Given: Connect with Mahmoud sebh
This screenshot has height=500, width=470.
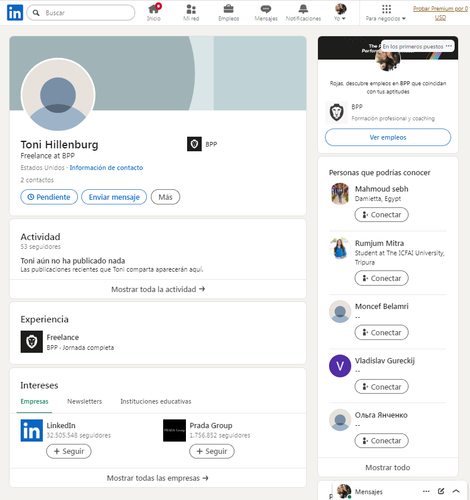Looking at the screenshot, I should tap(381, 215).
